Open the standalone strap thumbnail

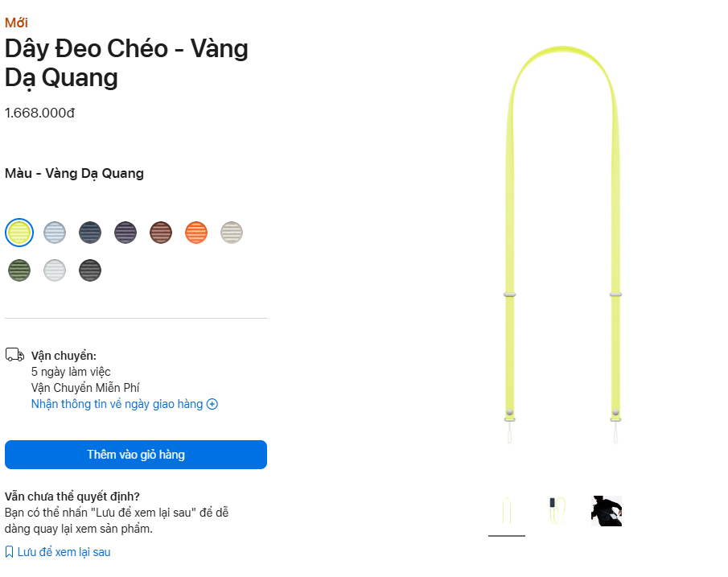tap(506, 510)
